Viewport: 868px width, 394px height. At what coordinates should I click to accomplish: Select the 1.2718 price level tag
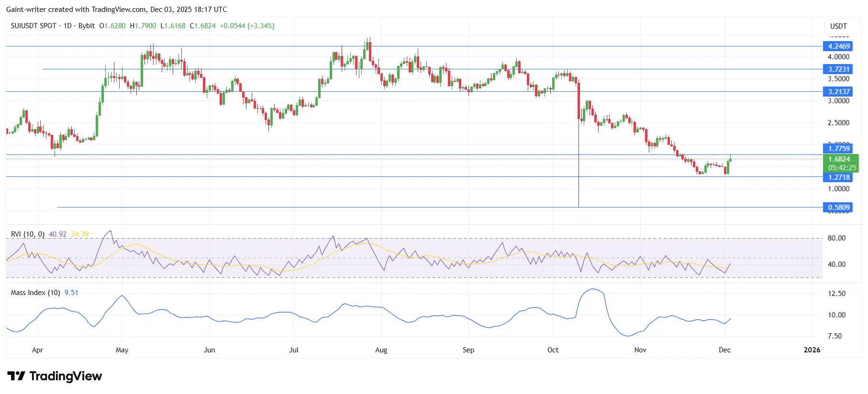point(839,177)
